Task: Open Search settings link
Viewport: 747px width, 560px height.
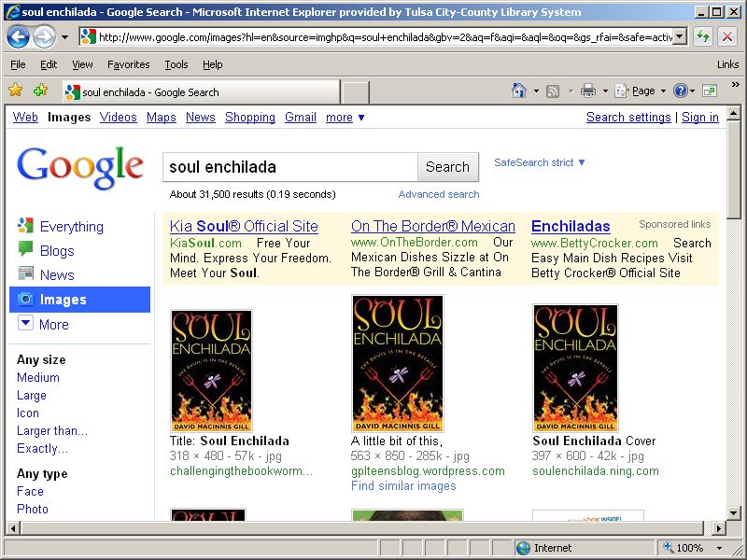Action: point(628,118)
